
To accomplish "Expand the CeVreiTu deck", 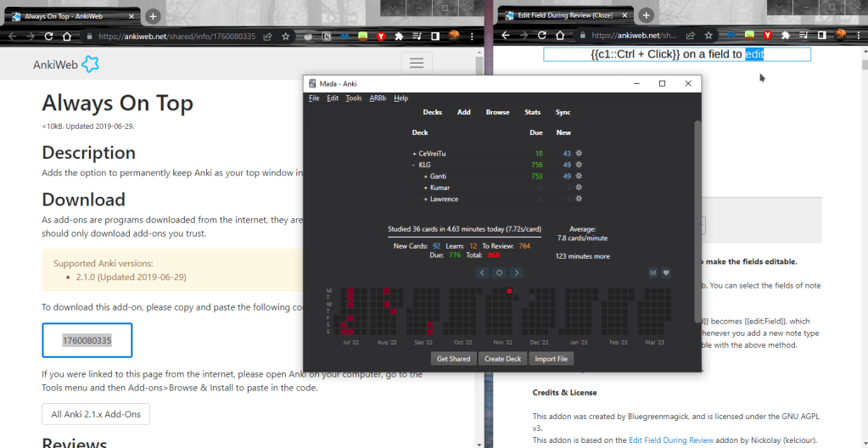I will tap(414, 154).
